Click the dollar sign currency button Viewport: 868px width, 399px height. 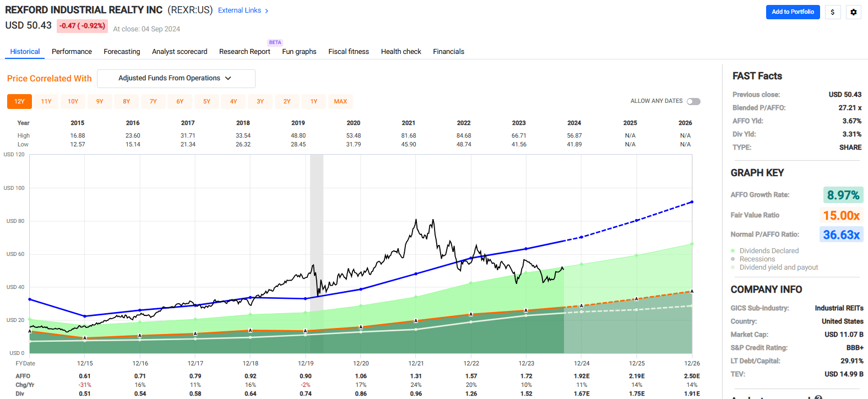(x=833, y=12)
